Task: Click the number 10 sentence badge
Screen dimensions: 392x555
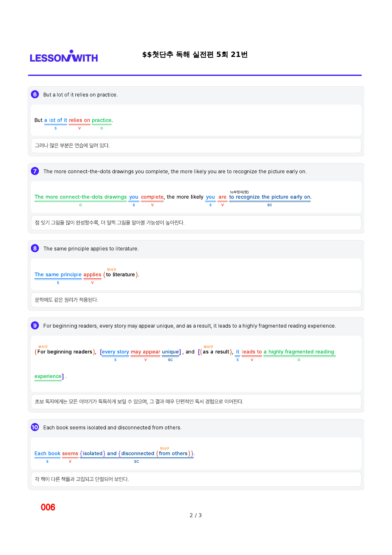Action: pos(35,427)
